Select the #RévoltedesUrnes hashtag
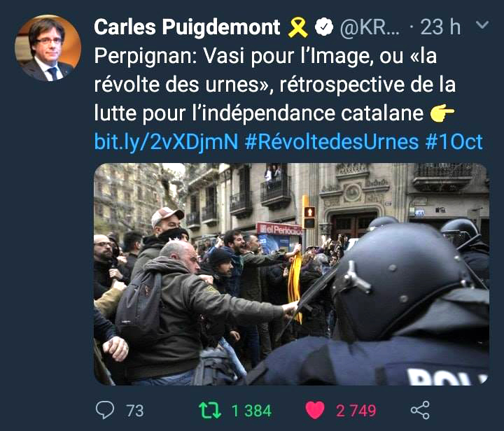504x431 pixels. point(332,141)
